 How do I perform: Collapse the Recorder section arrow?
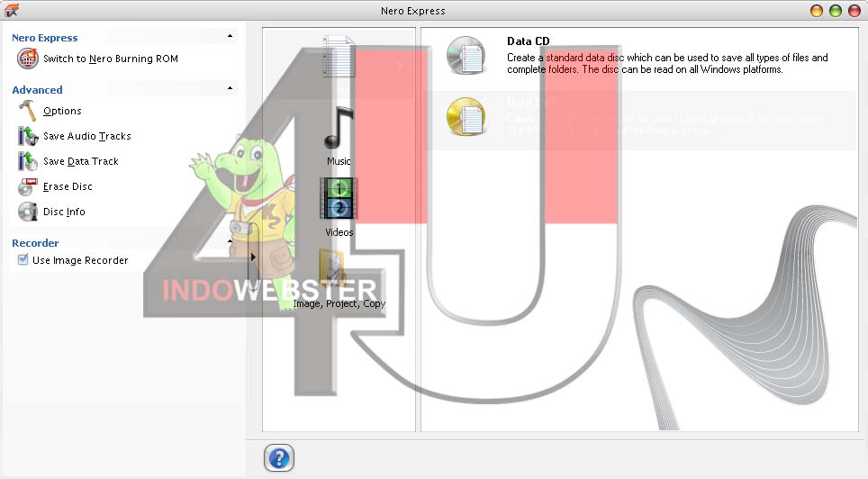pos(230,241)
